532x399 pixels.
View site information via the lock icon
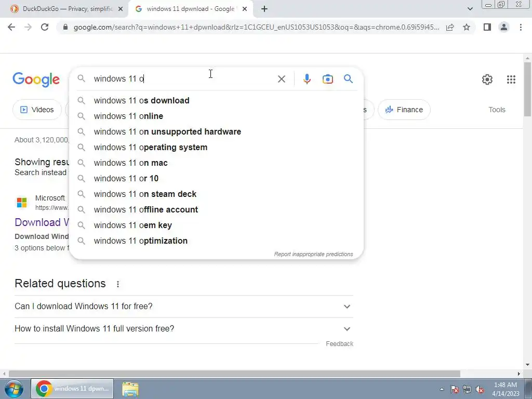(x=65, y=27)
